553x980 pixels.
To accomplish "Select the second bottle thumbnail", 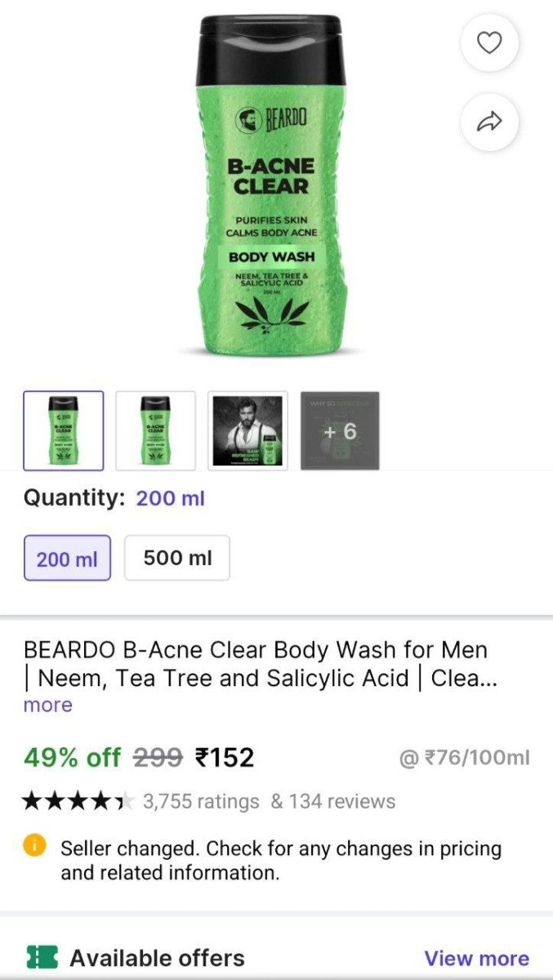I will (x=155, y=430).
